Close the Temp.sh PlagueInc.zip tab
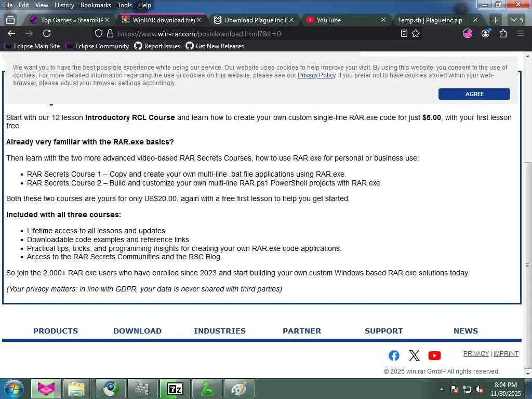 (475, 20)
